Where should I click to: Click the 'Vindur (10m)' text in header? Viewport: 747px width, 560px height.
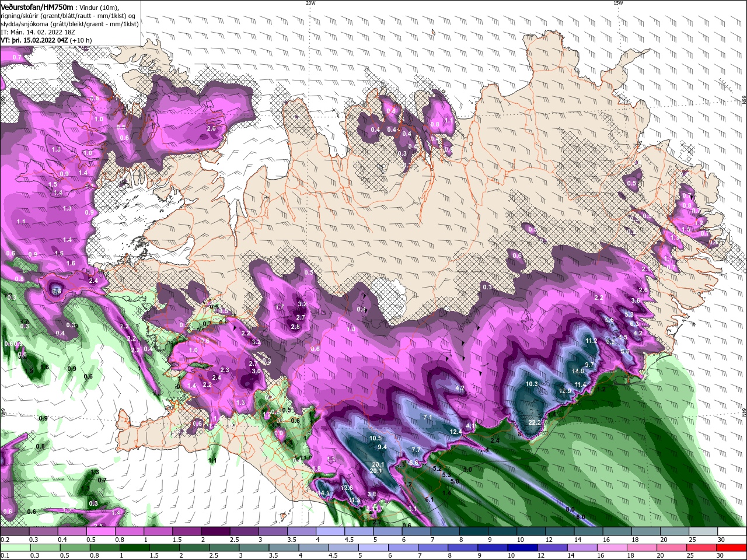pyautogui.click(x=99, y=7)
